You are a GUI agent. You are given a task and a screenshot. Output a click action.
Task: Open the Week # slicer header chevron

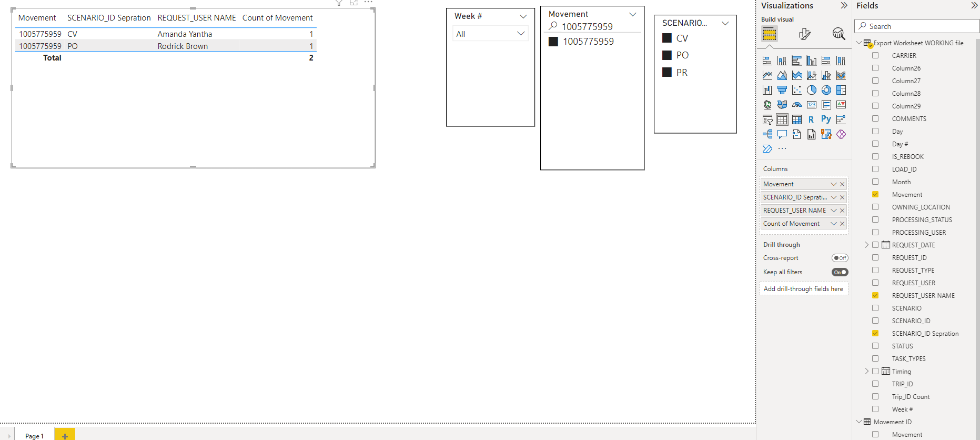pyautogui.click(x=523, y=16)
